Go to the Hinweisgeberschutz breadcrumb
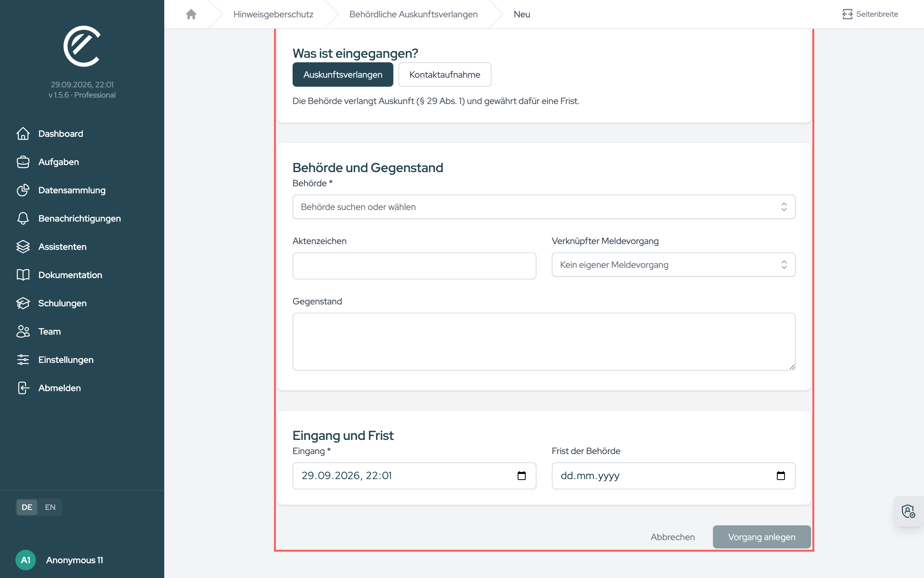This screenshot has height=578, width=924. 273,14
